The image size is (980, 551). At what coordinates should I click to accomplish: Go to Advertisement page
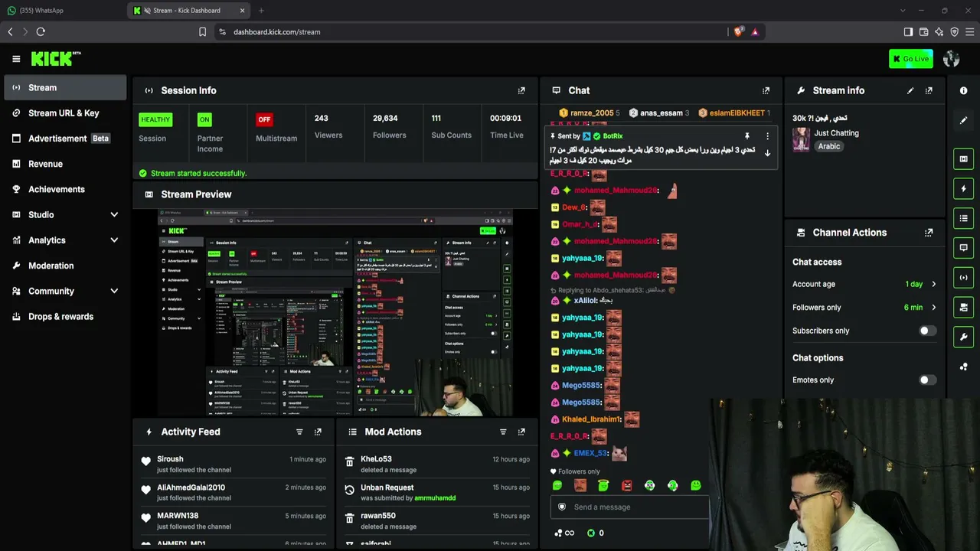click(x=65, y=139)
